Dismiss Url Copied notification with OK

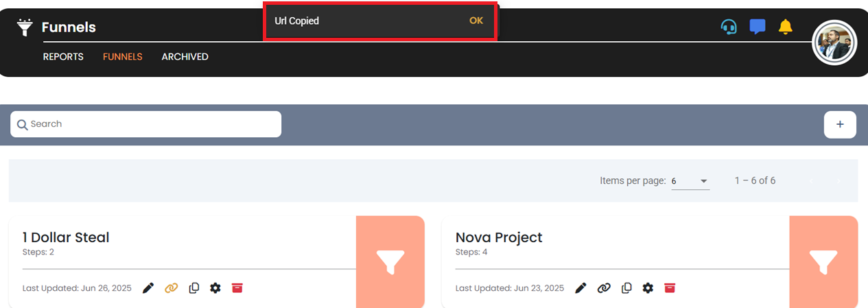coord(476,21)
